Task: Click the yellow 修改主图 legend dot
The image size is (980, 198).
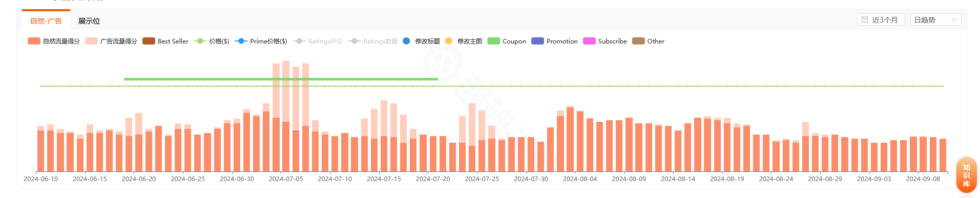Action: point(449,41)
